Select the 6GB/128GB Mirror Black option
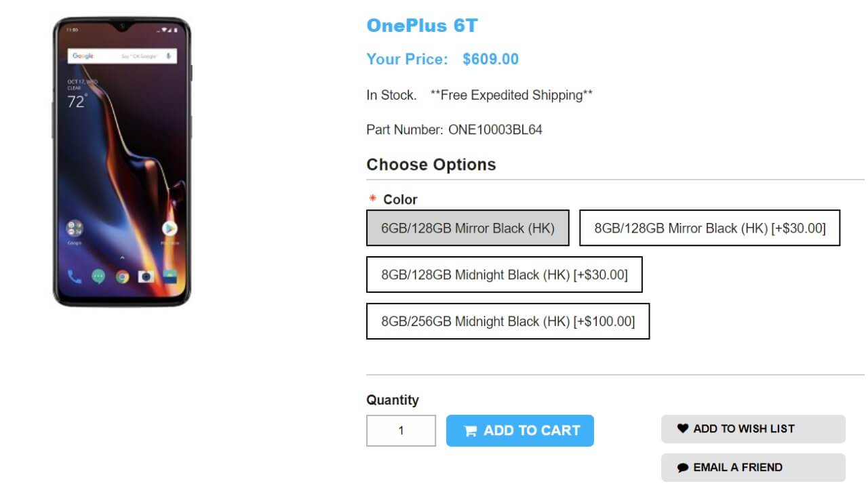Viewport: 868px width, 488px height. pyautogui.click(x=467, y=228)
